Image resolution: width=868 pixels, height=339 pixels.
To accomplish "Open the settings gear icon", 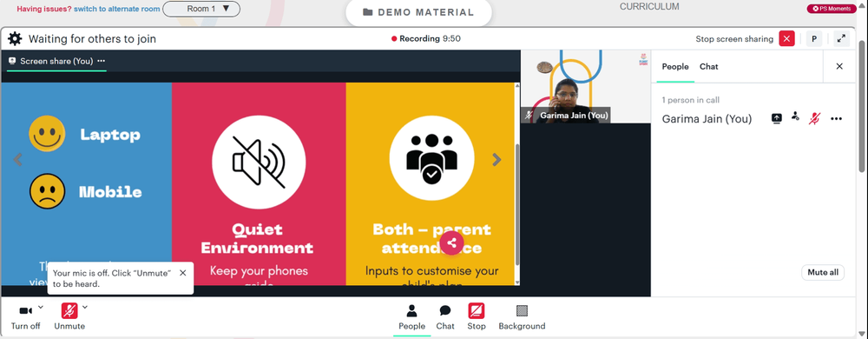I will (x=15, y=39).
